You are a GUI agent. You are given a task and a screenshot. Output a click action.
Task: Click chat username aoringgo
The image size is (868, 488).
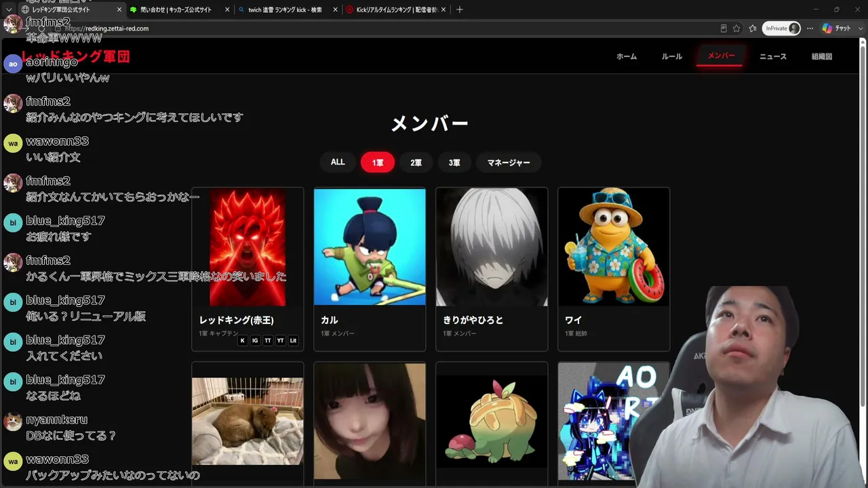point(52,62)
